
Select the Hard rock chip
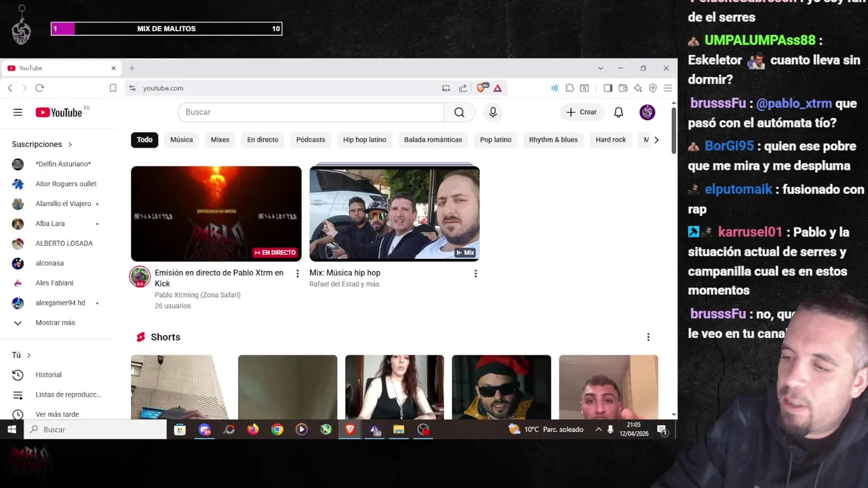(611, 140)
